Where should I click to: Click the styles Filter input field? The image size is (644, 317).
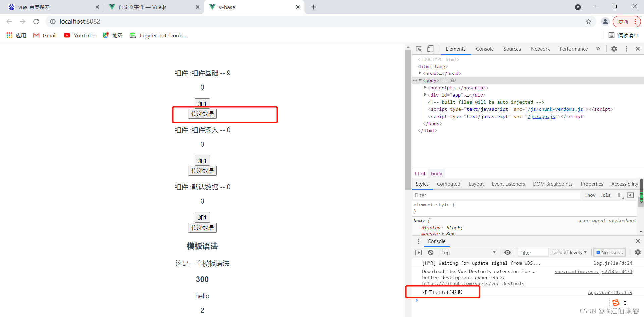click(x=496, y=195)
